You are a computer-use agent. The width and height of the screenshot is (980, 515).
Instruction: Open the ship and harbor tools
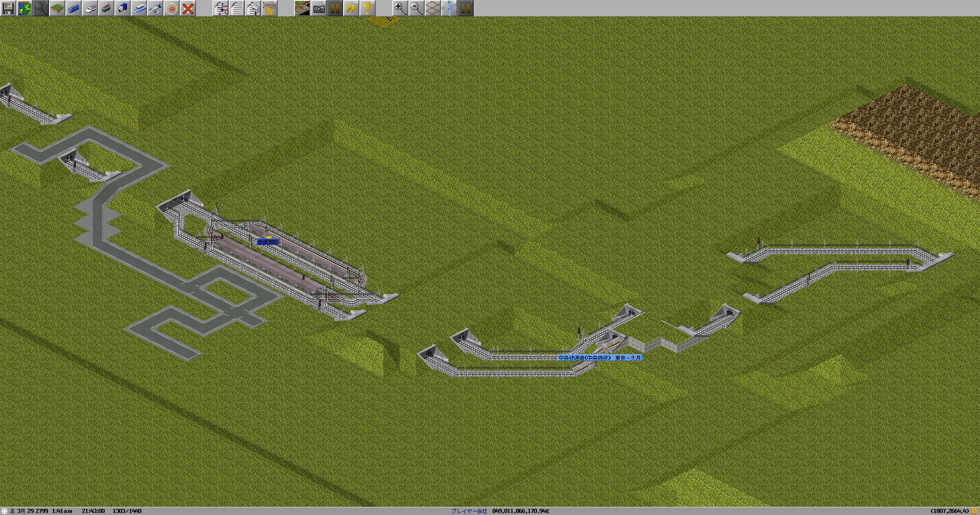click(x=139, y=8)
